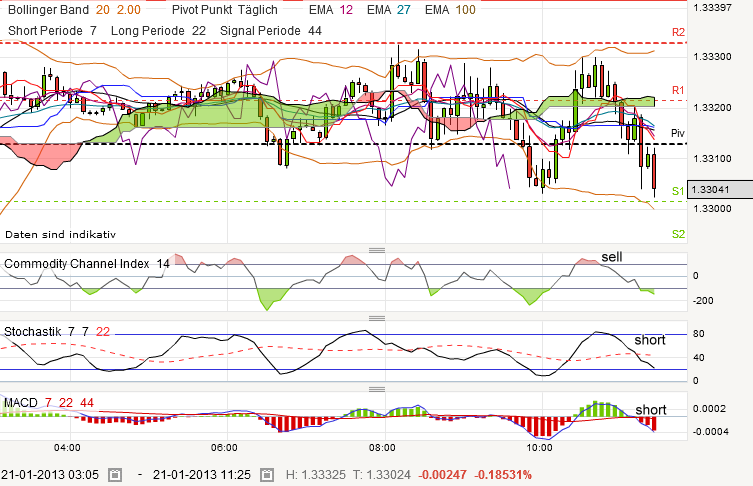753x486 pixels.
Task: Select the Bollinger Band indicator label
Action: (74, 10)
